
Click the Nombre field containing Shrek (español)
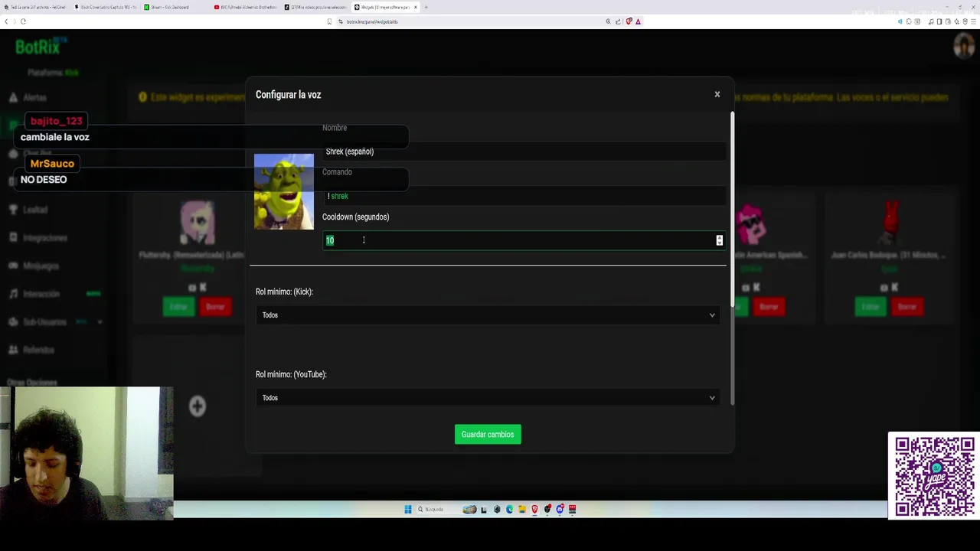tap(524, 152)
